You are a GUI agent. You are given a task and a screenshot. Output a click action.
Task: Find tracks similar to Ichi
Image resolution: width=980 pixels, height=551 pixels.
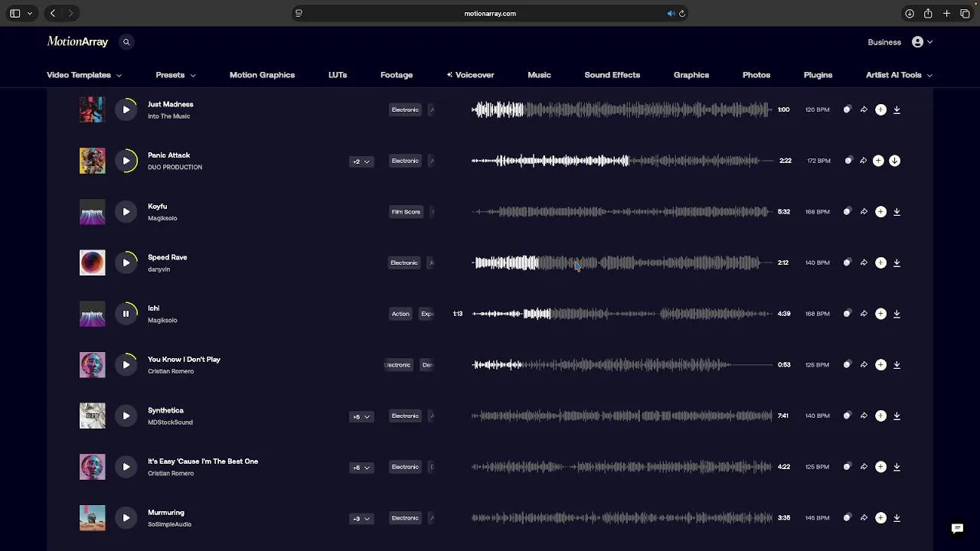[x=847, y=314]
